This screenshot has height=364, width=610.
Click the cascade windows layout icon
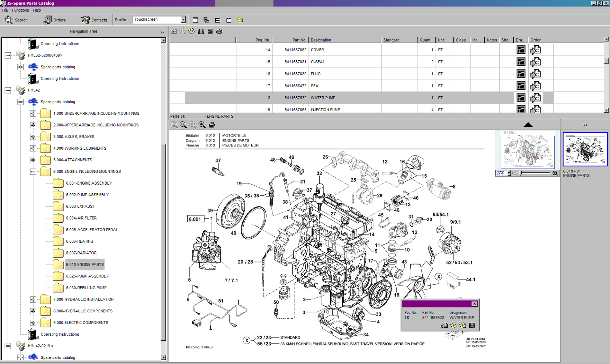[x=206, y=20]
